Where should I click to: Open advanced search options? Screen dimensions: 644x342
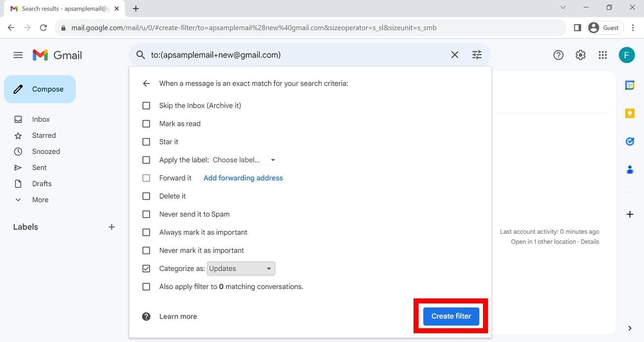pos(476,55)
